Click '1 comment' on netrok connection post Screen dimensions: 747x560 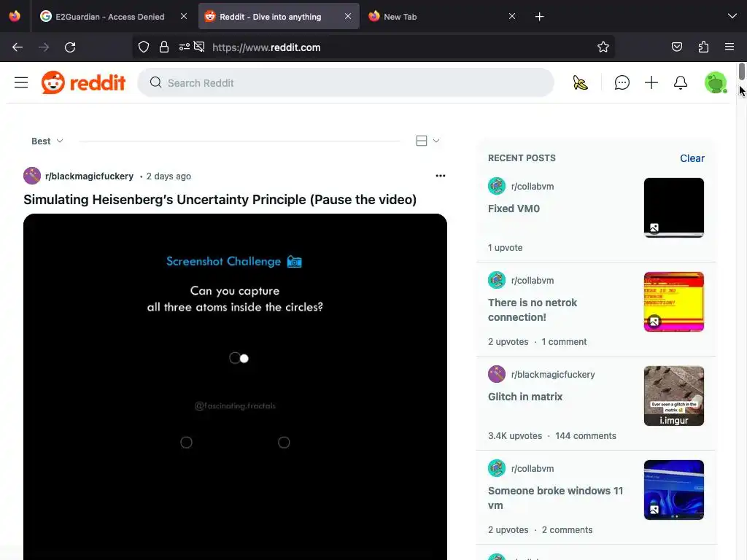click(x=564, y=342)
